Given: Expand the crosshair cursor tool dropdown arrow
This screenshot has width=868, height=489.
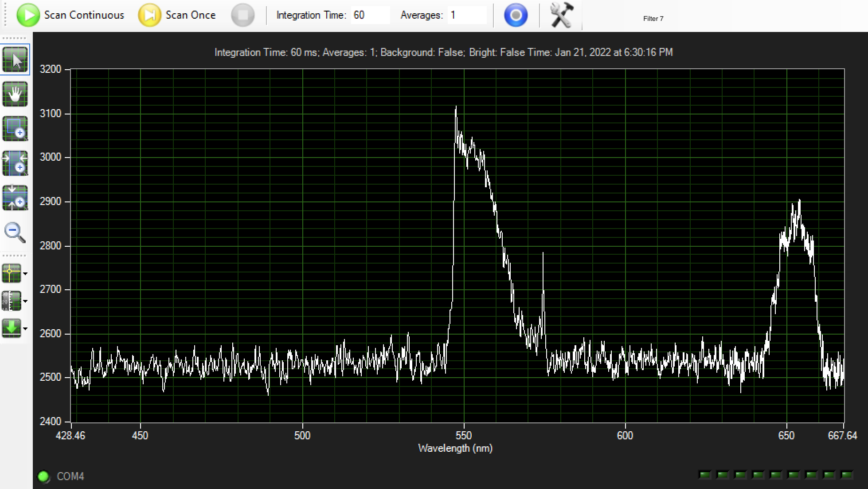Looking at the screenshot, I should pyautogui.click(x=25, y=274).
